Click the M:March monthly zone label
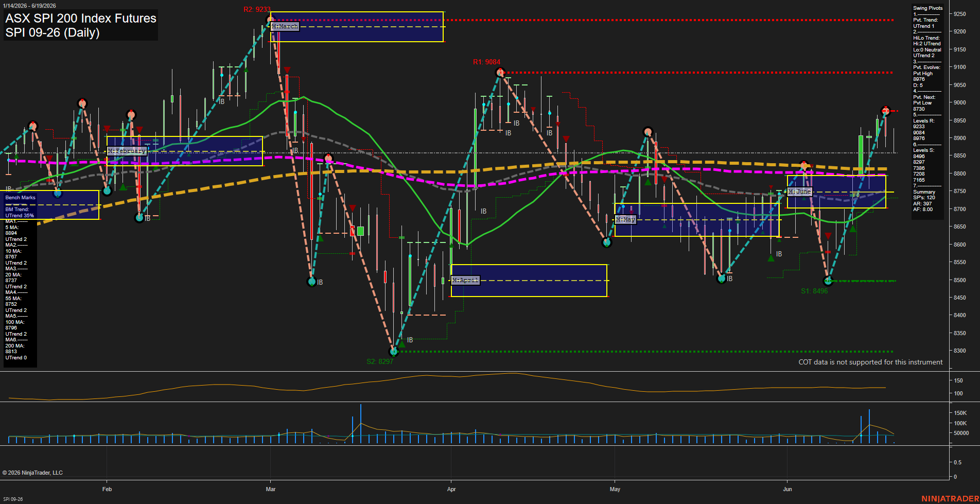This screenshot has width=980, height=504. coord(285,26)
